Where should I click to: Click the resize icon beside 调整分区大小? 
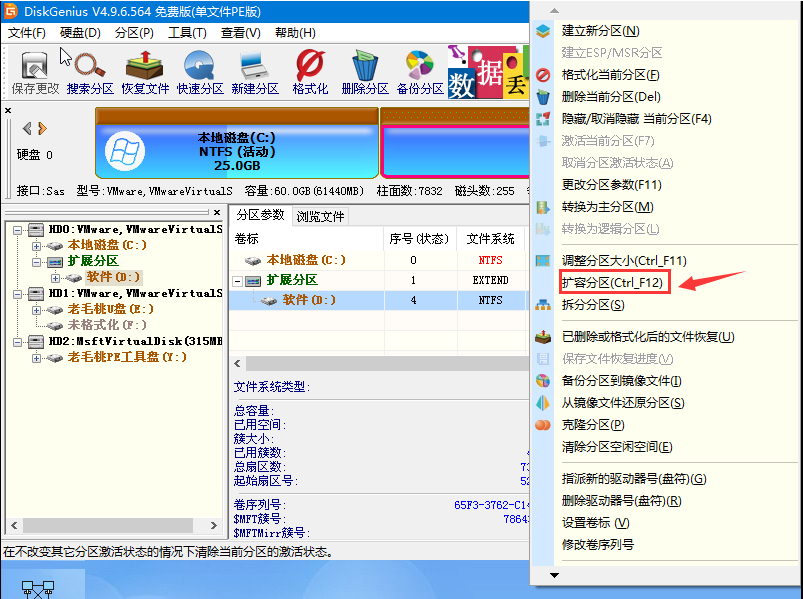543,261
